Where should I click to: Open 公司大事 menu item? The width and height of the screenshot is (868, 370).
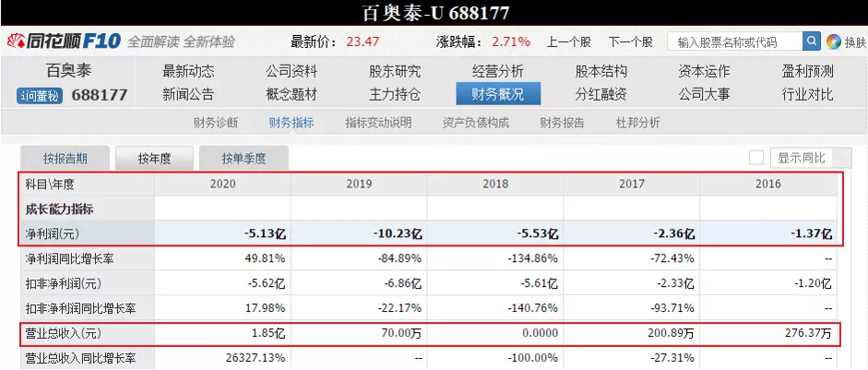704,94
